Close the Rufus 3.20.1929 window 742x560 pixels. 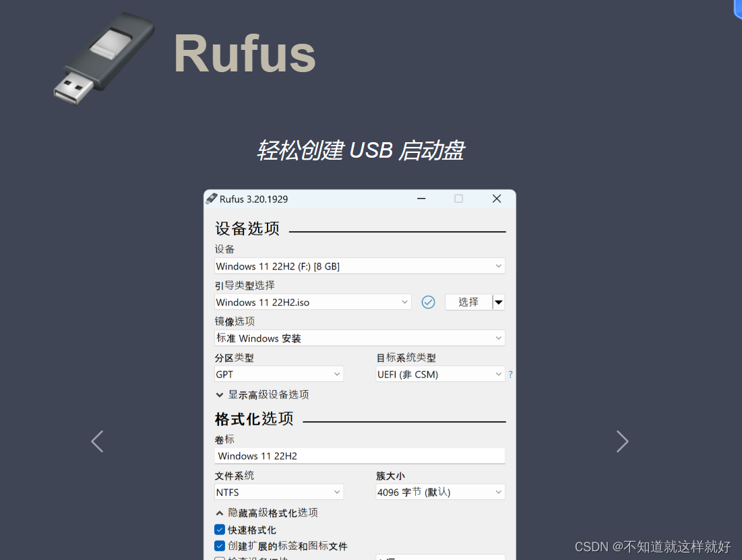(x=497, y=199)
